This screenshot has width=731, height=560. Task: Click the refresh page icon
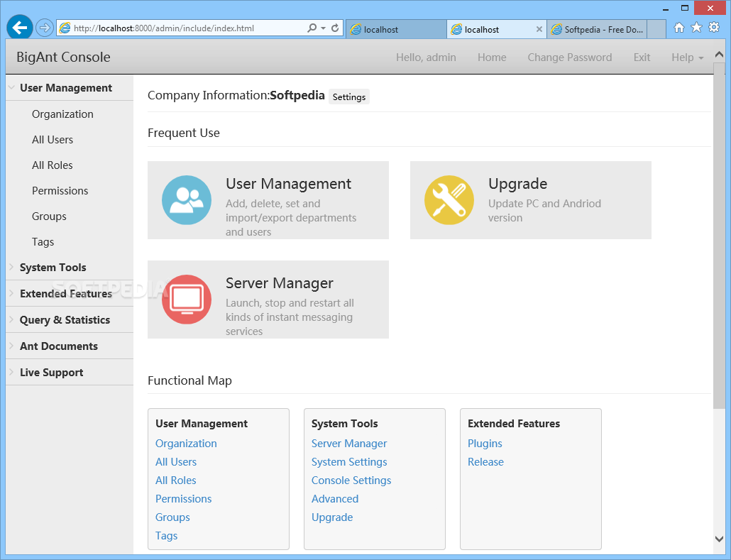pos(335,28)
